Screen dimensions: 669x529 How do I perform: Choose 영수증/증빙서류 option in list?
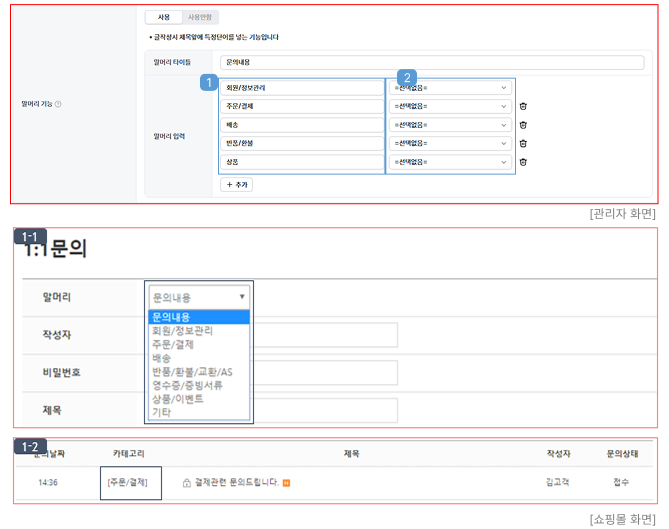(x=186, y=385)
